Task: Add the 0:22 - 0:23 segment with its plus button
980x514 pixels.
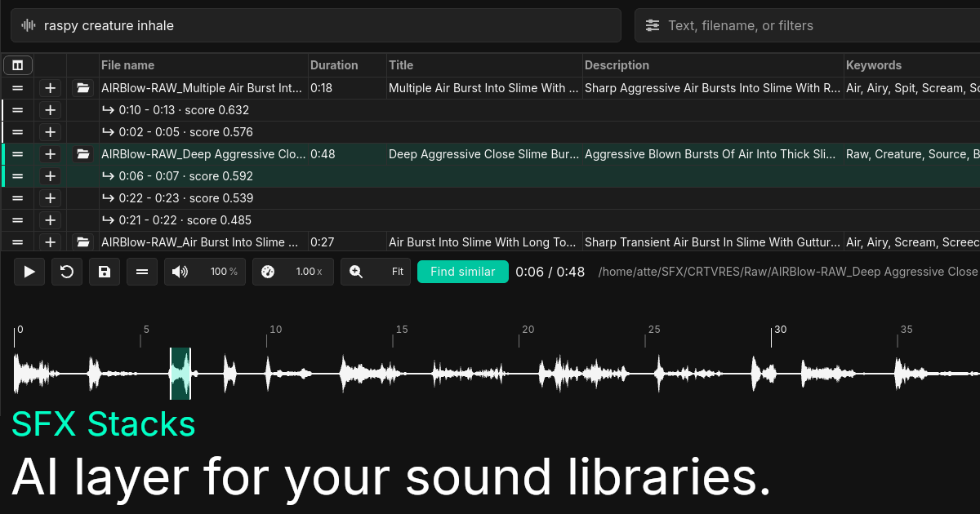Action: [50, 198]
